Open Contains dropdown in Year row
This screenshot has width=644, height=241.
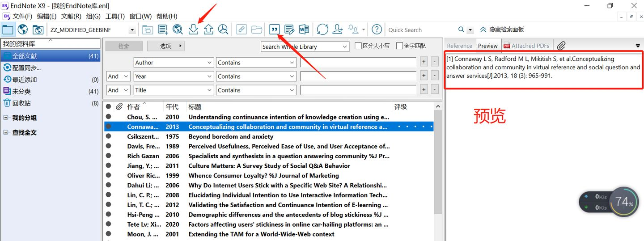tap(256, 76)
